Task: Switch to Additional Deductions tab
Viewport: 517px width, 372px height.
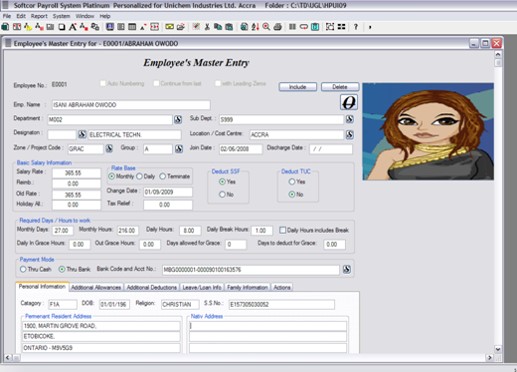Action: pos(152,287)
